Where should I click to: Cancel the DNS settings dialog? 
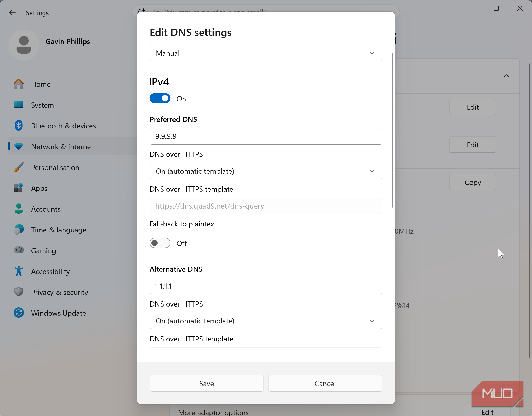pos(325,383)
